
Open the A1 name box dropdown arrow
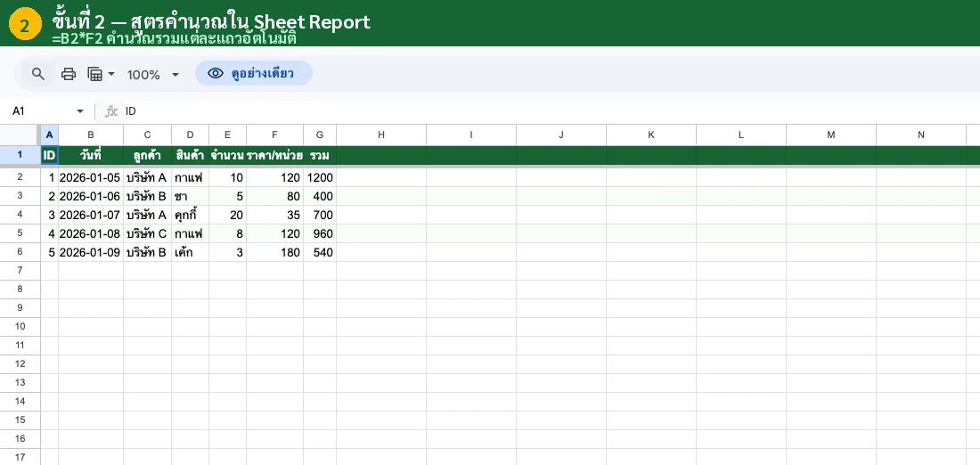click(x=80, y=111)
